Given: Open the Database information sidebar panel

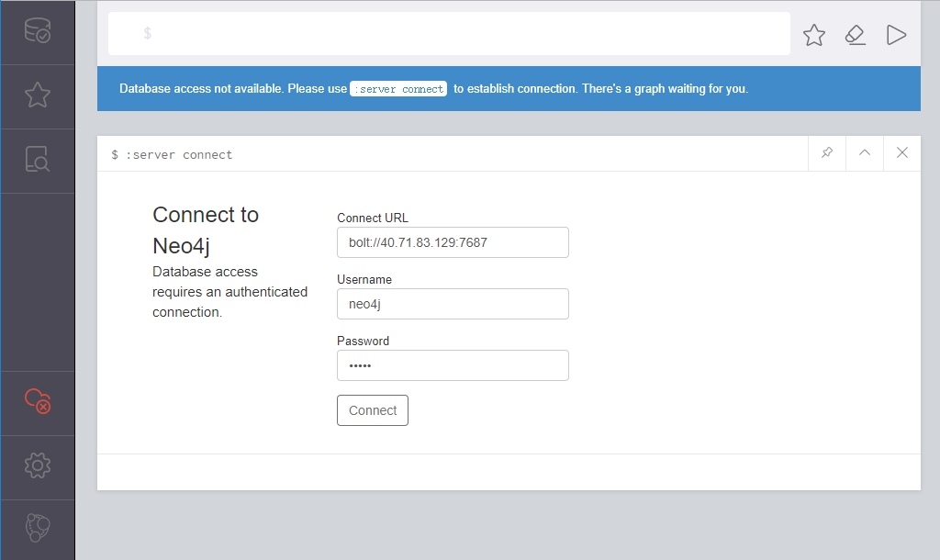Looking at the screenshot, I should (37, 32).
